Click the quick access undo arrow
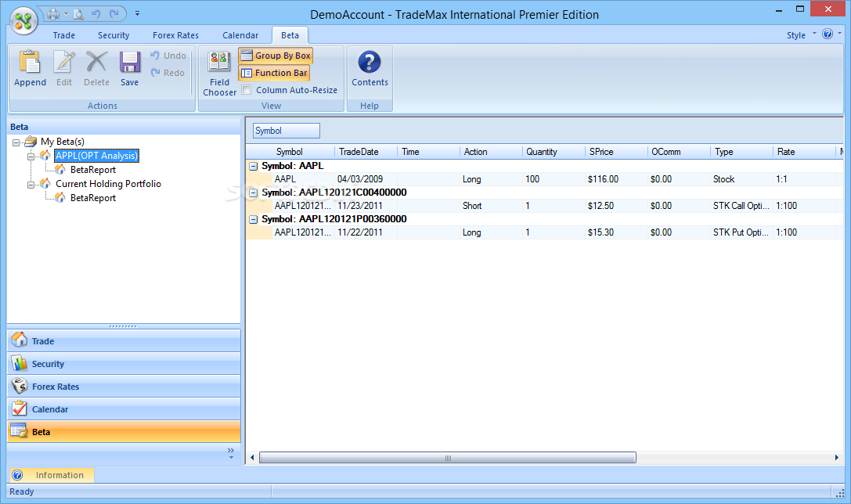 click(96, 14)
